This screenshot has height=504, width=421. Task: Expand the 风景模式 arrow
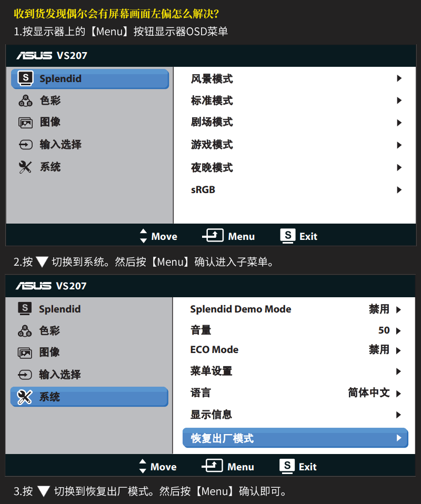399,78
